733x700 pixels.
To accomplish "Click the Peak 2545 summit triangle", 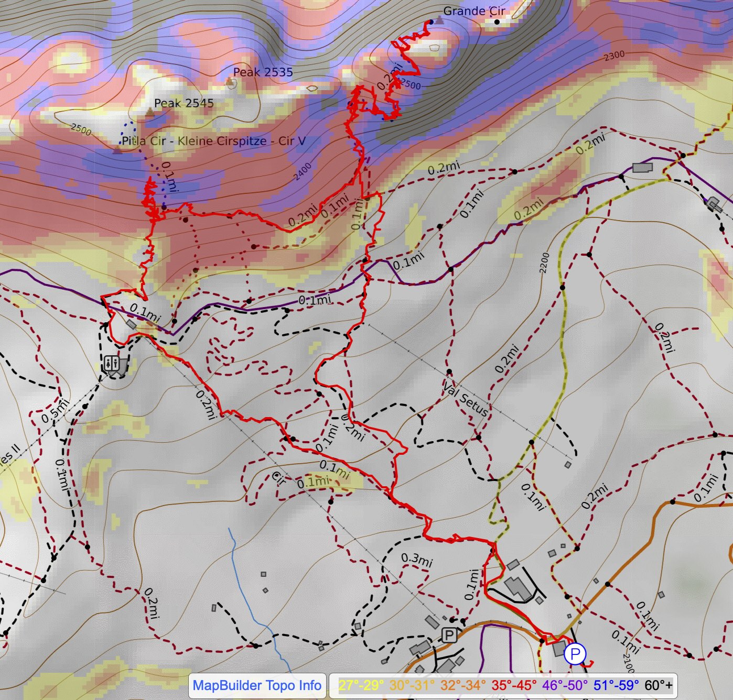I will (x=150, y=112).
